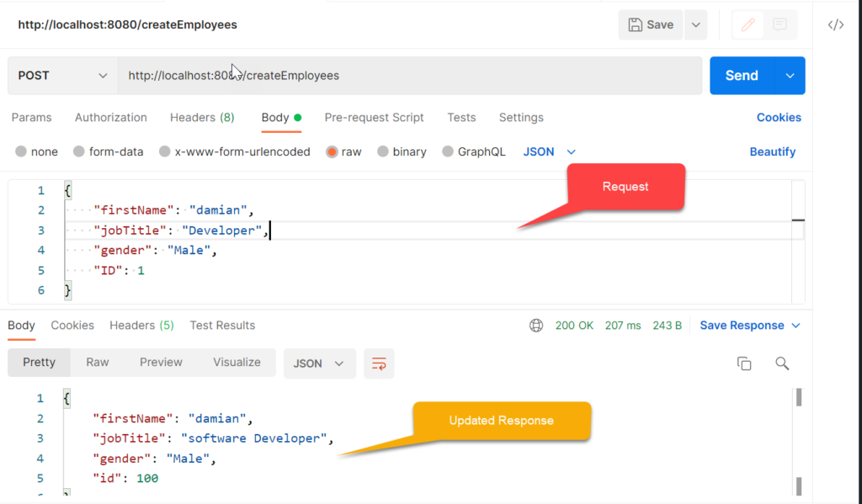Click the response pane vertical scrollbar
The image size is (862, 504).
(799, 442)
